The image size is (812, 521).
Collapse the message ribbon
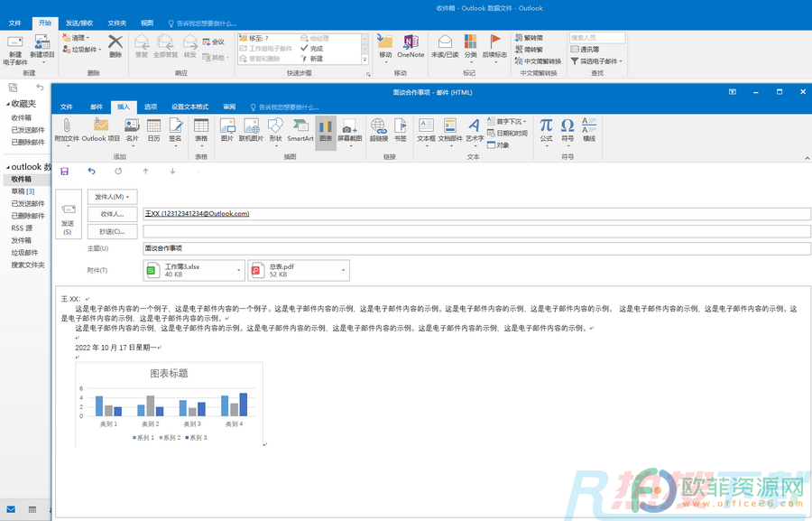(807, 158)
